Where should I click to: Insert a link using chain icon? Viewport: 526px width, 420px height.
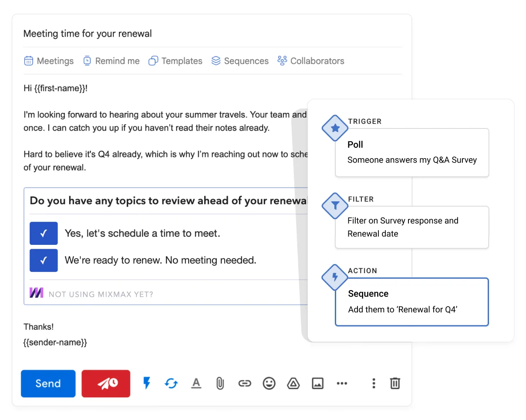coord(245,383)
